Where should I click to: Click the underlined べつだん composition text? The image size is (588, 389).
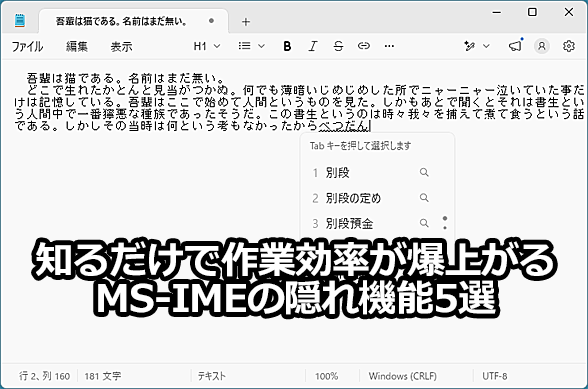tap(344, 126)
